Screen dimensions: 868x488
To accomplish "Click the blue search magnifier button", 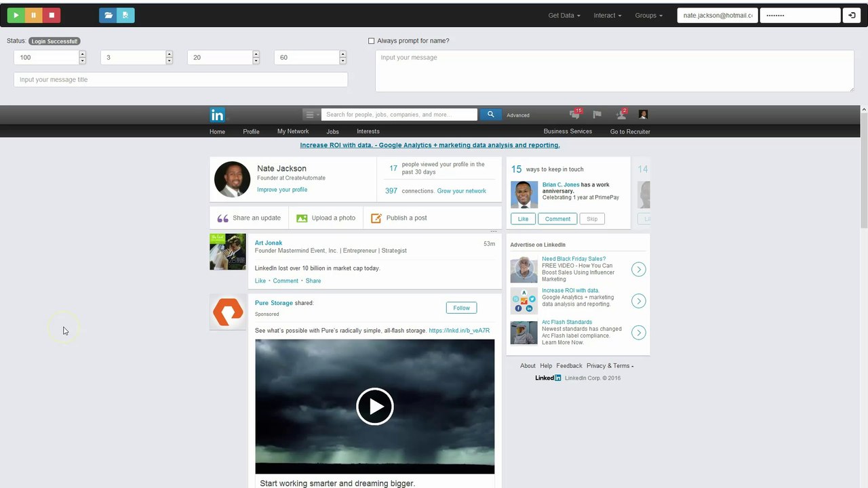I will tap(490, 115).
